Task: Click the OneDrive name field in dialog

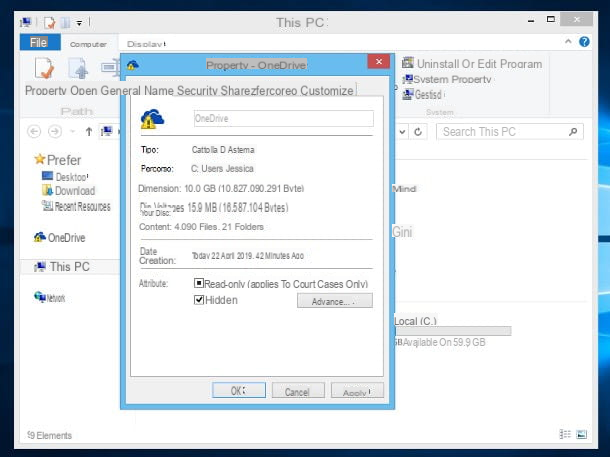Action: (284, 118)
